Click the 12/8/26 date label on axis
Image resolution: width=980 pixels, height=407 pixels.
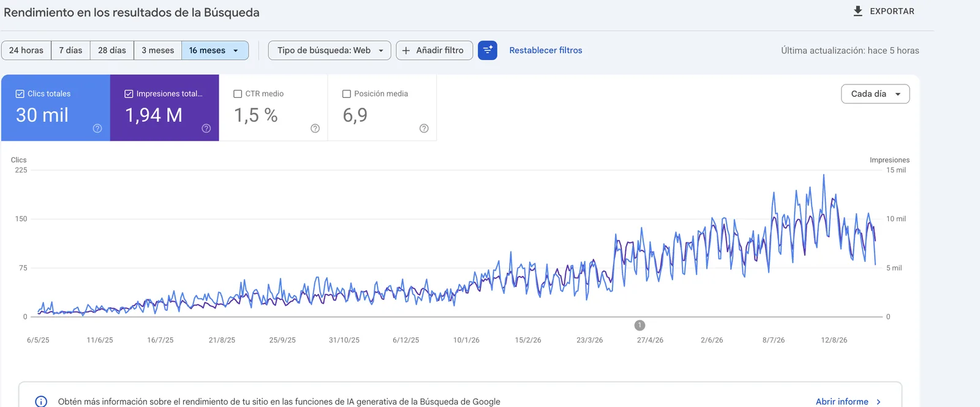(834, 340)
